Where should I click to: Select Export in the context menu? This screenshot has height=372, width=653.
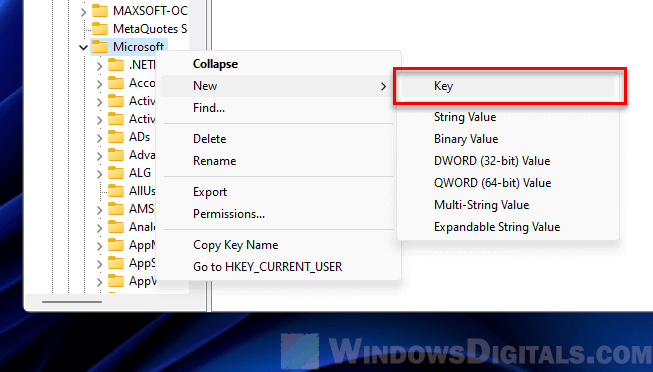(210, 192)
